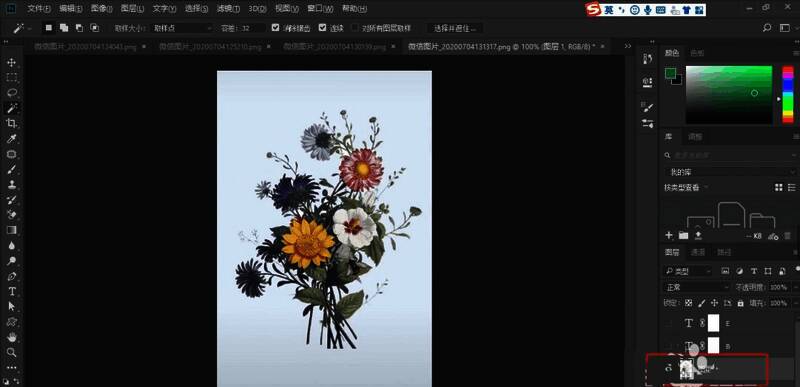Open the File menu
This screenshot has width=800, height=387.
[x=39, y=9]
